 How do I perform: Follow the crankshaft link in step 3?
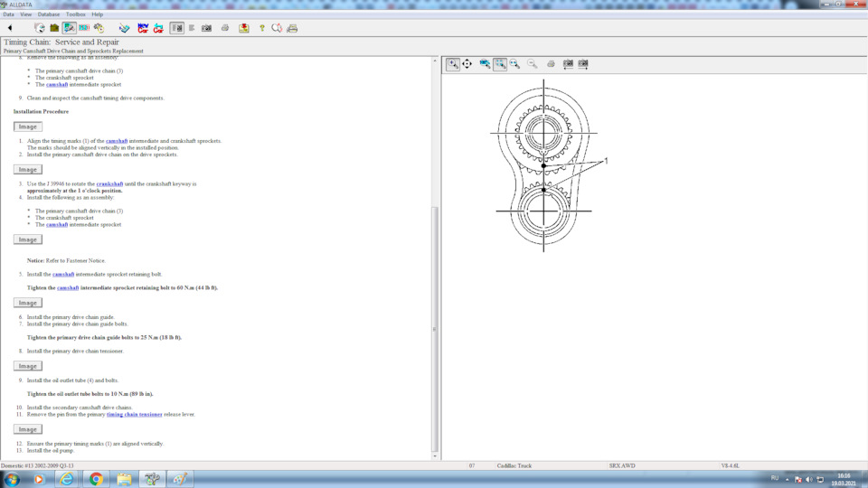pos(108,183)
